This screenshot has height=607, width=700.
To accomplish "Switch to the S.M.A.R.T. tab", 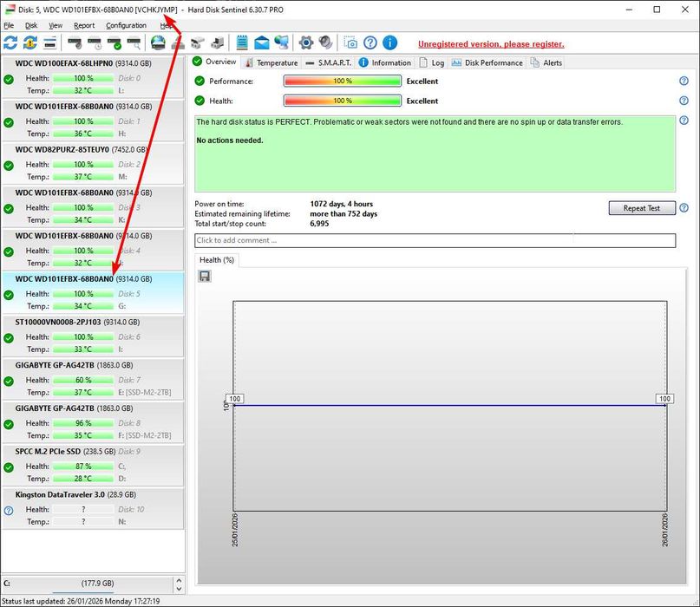I will coord(329,63).
